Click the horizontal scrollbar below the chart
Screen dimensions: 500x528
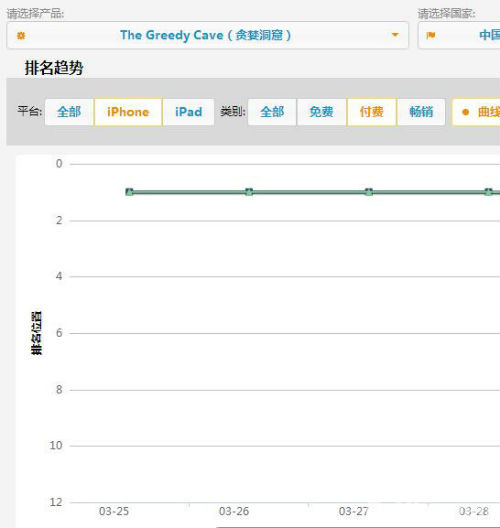(x=358, y=527)
